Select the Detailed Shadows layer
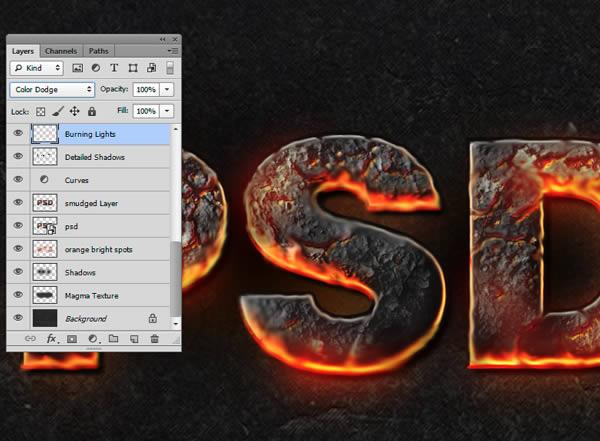Image resolution: width=600 pixels, height=441 pixels. pyautogui.click(x=95, y=157)
